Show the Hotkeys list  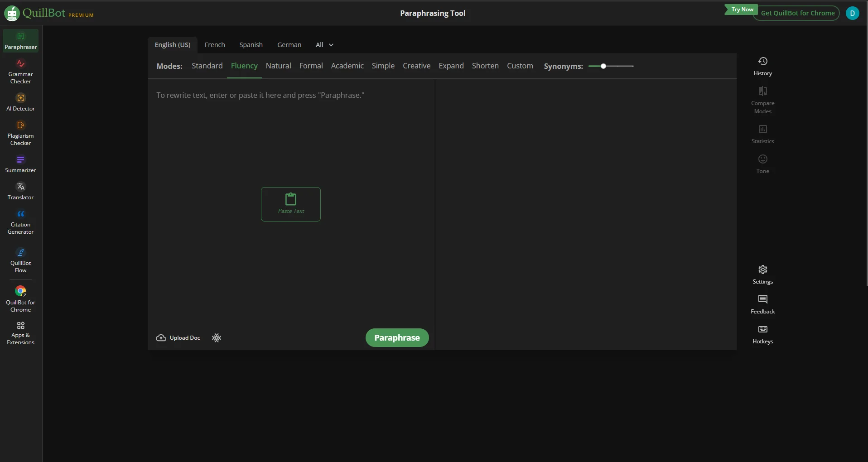(x=763, y=334)
